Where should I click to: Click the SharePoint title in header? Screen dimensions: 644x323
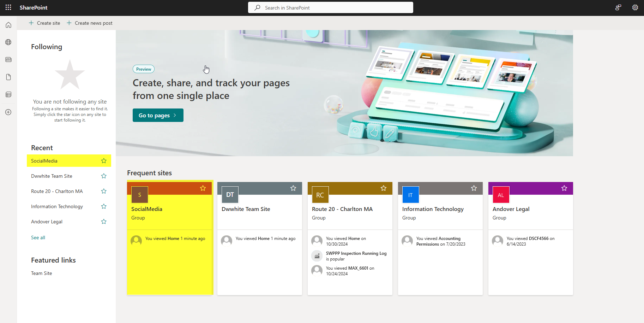[34, 7]
